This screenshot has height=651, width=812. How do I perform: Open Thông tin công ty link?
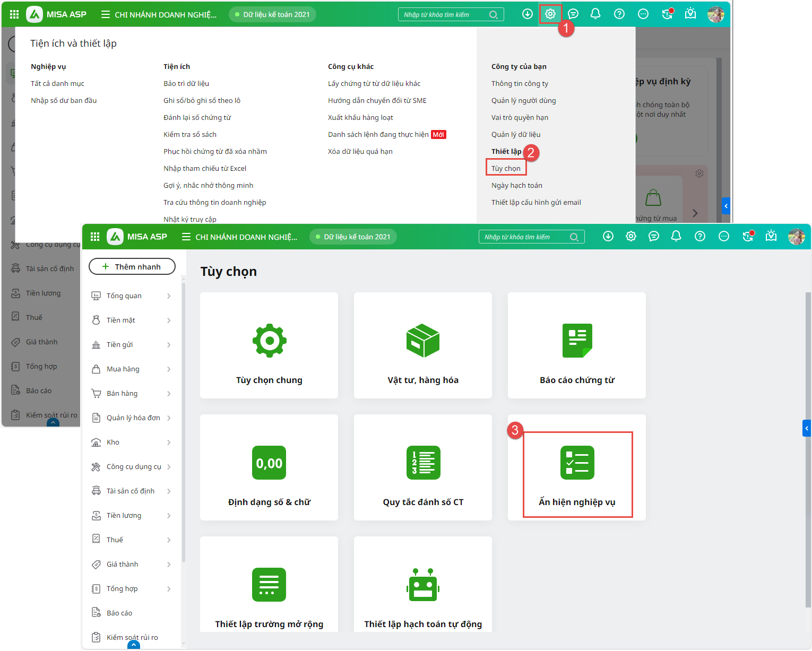pyautogui.click(x=520, y=83)
